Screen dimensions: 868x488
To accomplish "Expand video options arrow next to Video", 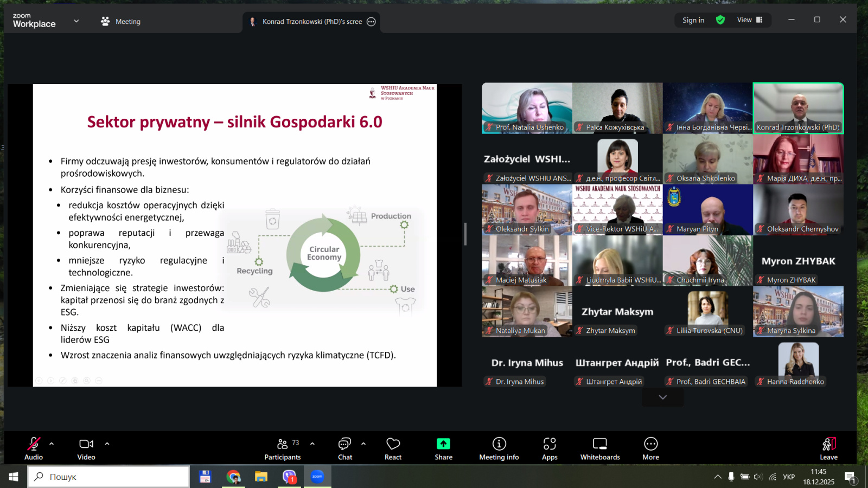I will (x=107, y=444).
